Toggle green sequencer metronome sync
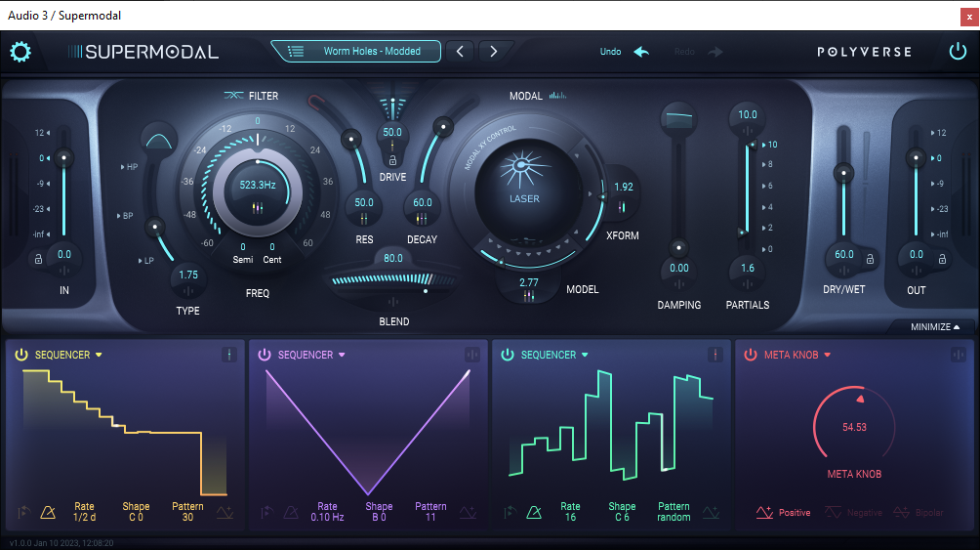Image resolution: width=980 pixels, height=550 pixels. pos(534,513)
